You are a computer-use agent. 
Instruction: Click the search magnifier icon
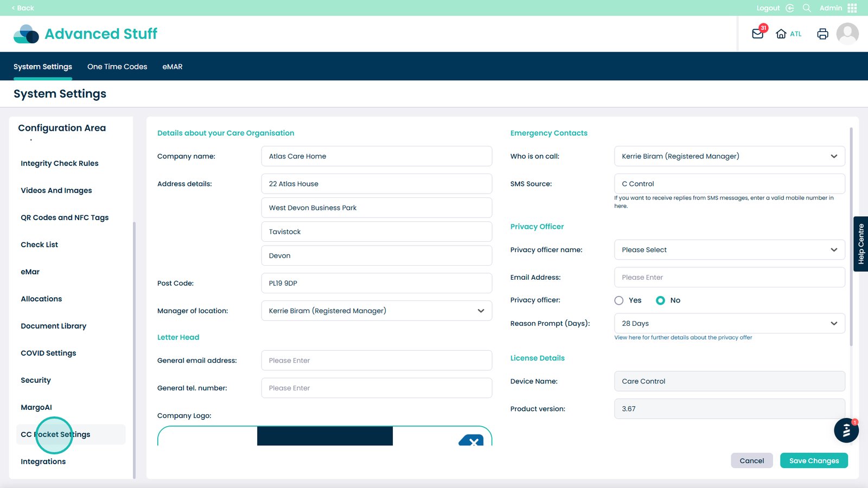(x=807, y=8)
